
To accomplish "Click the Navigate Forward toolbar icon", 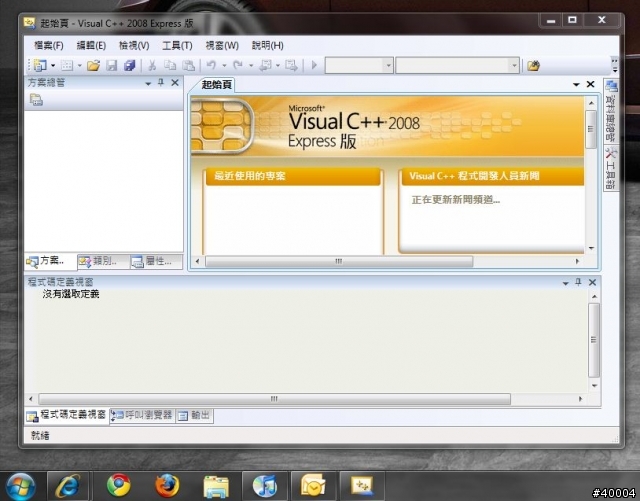I will [x=291, y=65].
